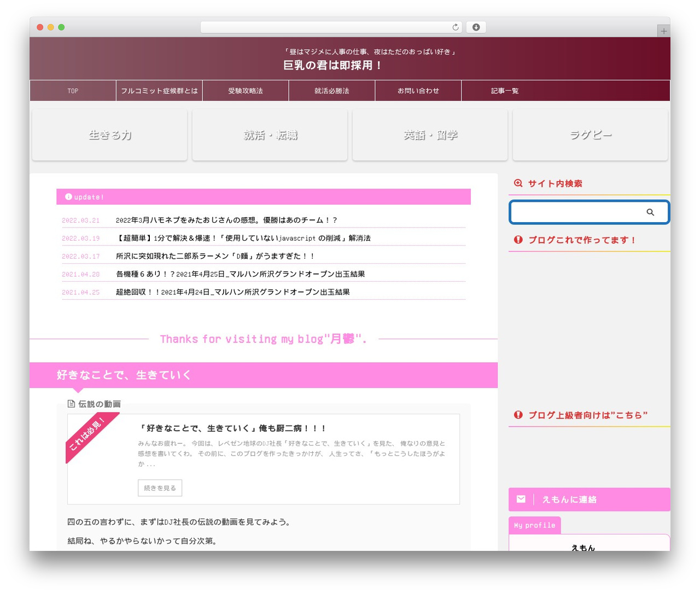Open the お問い合わせ menu item
The height and width of the screenshot is (593, 700).
[418, 91]
